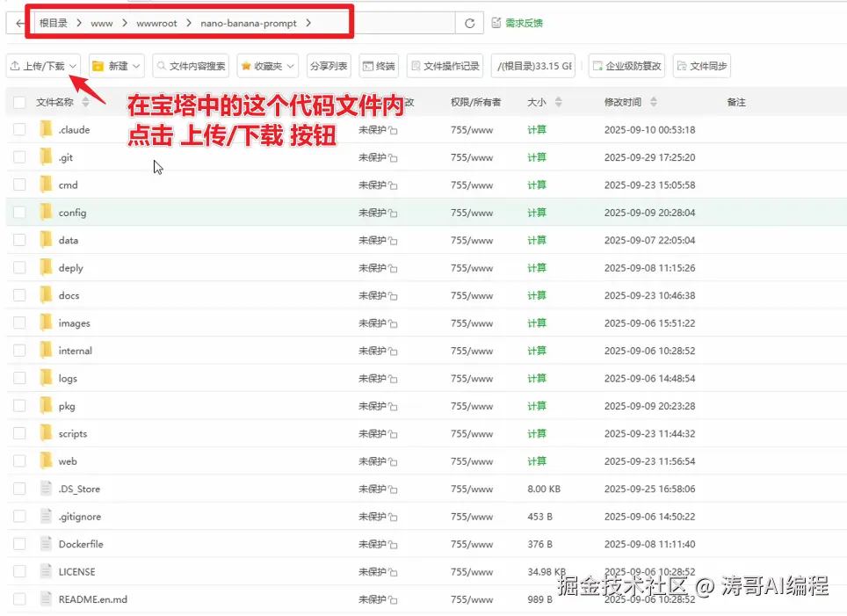Click empty area of path input bar
Image resolution: width=847 pixels, height=616 pixels.
click(x=402, y=23)
